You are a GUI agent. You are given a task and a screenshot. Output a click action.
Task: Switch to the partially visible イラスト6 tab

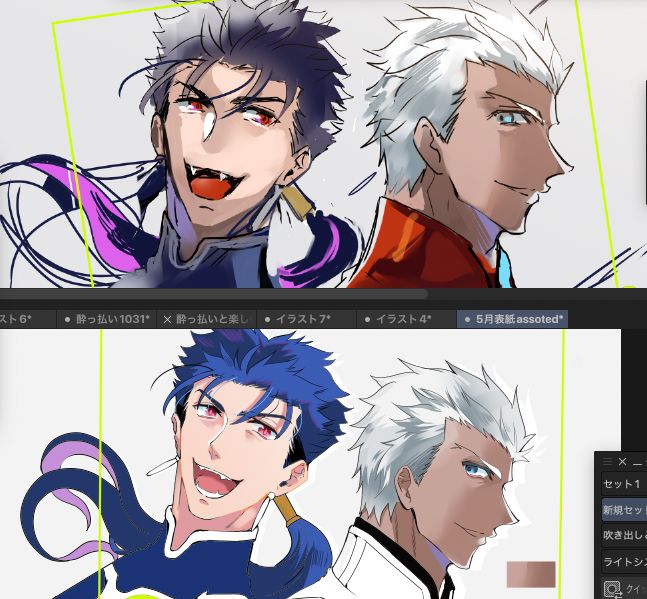[27, 319]
